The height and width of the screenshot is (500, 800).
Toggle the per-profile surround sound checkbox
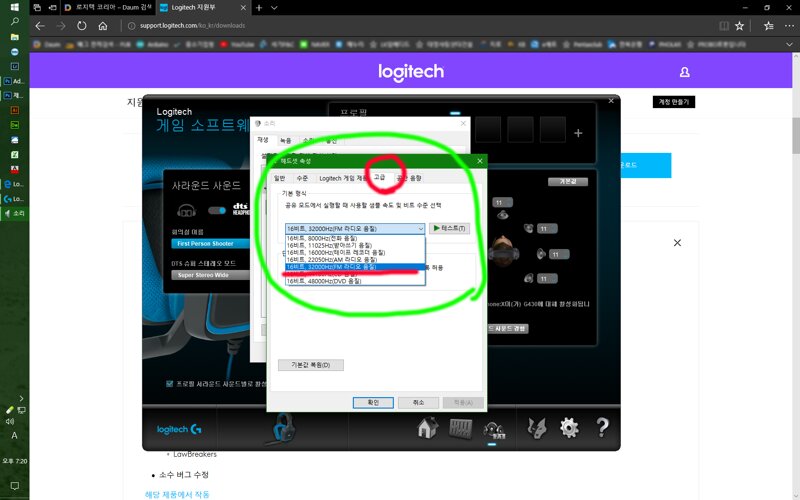click(169, 384)
